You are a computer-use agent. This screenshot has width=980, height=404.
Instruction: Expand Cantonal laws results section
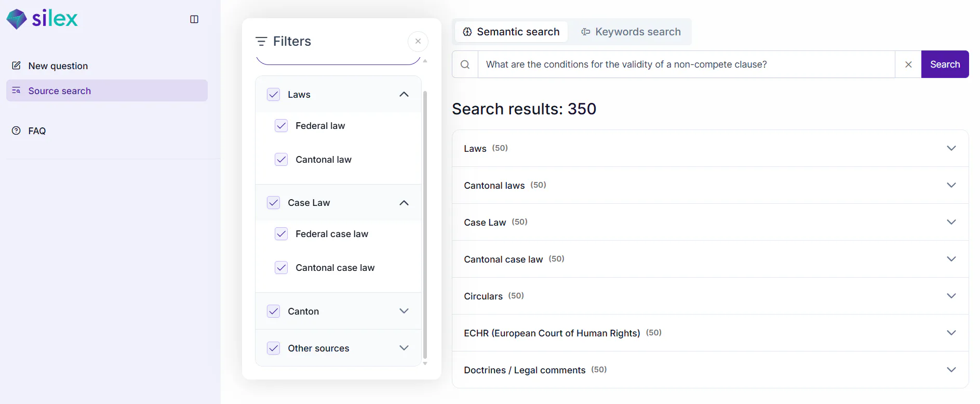(x=710, y=185)
